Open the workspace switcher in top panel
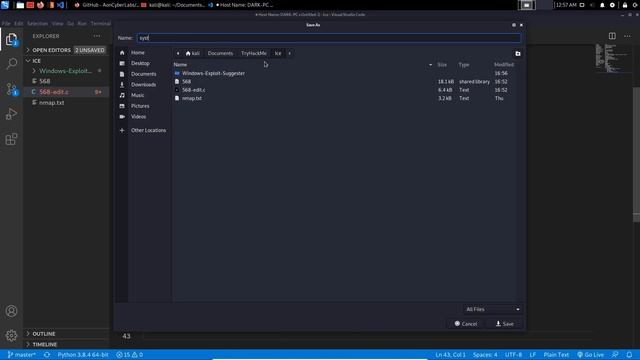 point(527,5)
